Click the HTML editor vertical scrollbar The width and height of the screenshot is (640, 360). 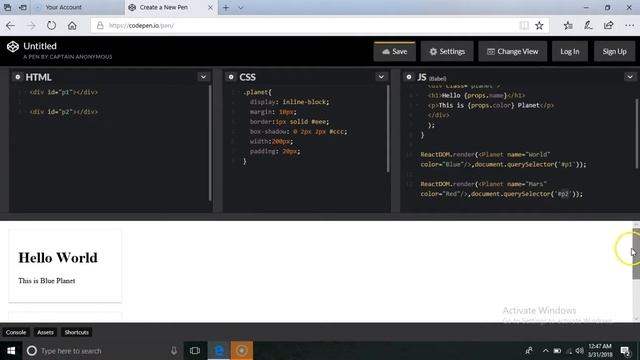click(x=210, y=143)
